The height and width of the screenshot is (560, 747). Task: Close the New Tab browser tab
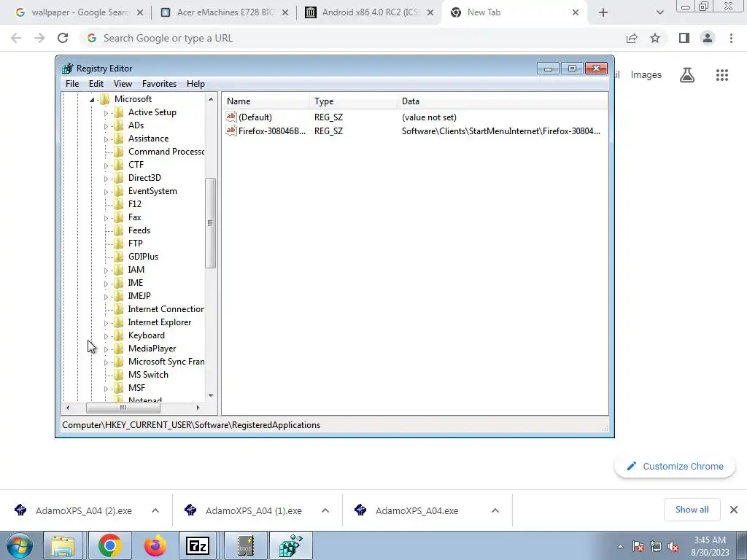576,12
